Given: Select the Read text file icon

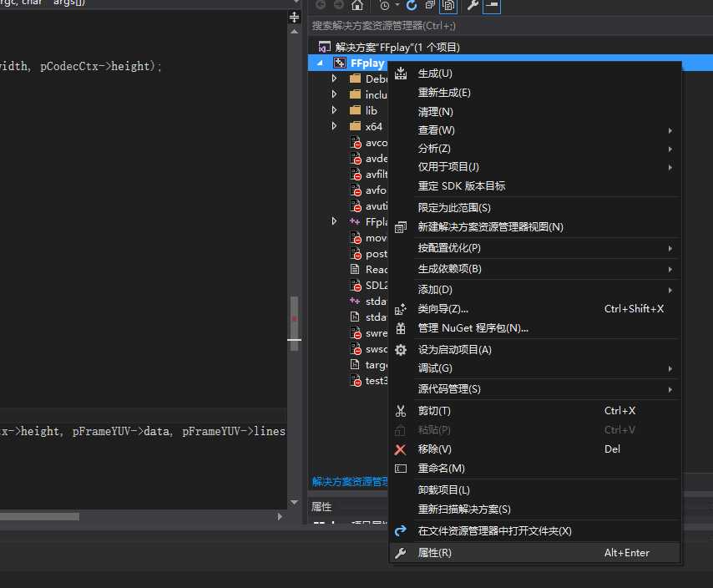Looking at the screenshot, I should pos(355,269).
